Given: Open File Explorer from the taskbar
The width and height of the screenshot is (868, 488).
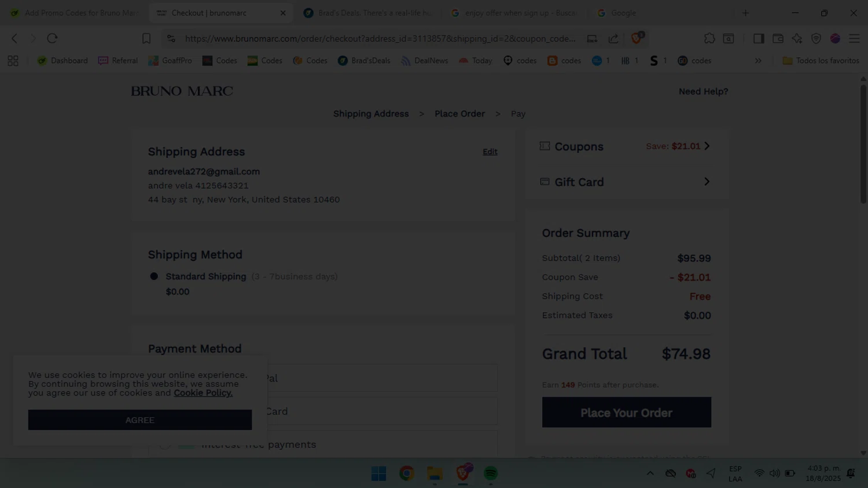Looking at the screenshot, I should (x=435, y=474).
